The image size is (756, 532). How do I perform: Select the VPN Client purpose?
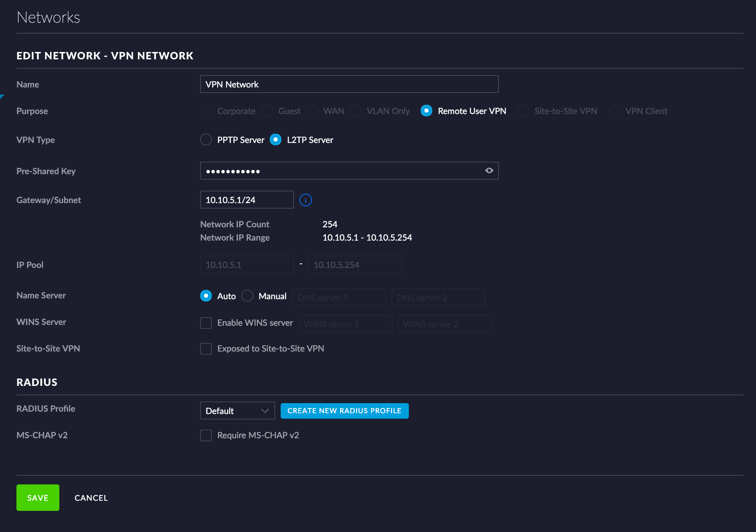pos(614,111)
